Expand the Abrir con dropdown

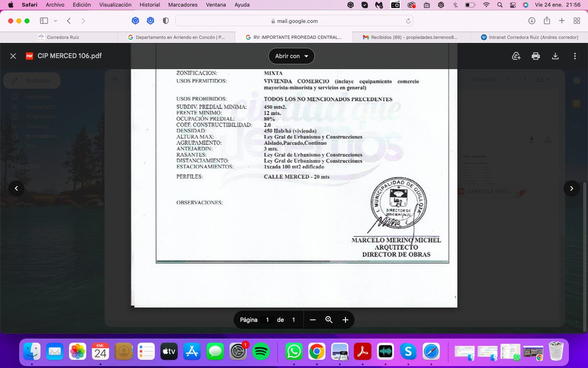point(292,56)
